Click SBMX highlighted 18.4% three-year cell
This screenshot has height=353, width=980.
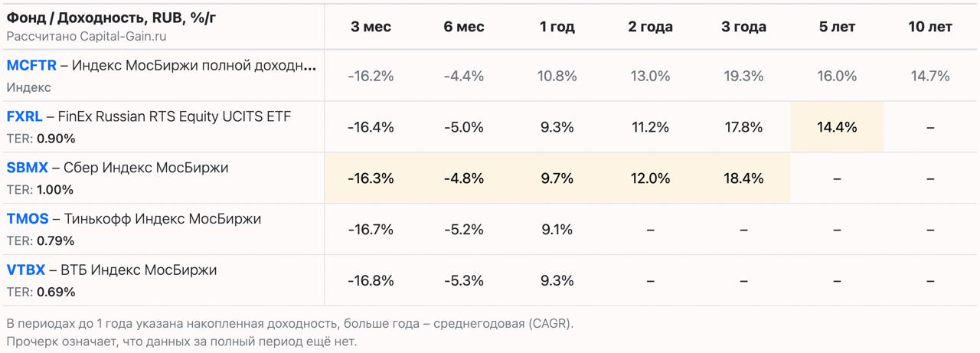(x=743, y=178)
